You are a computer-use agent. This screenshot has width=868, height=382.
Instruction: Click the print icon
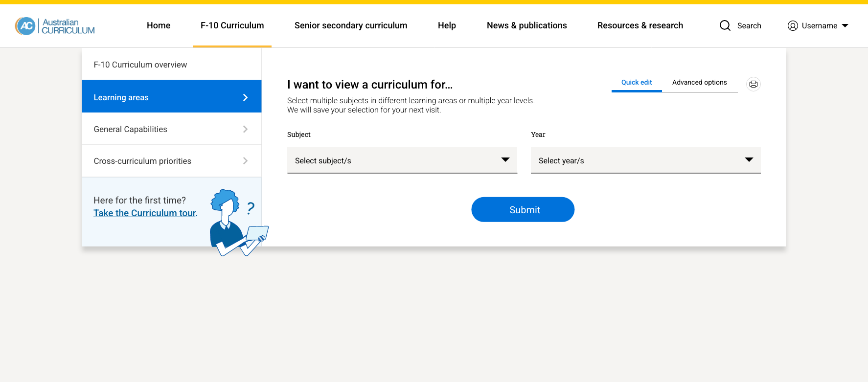pos(753,84)
